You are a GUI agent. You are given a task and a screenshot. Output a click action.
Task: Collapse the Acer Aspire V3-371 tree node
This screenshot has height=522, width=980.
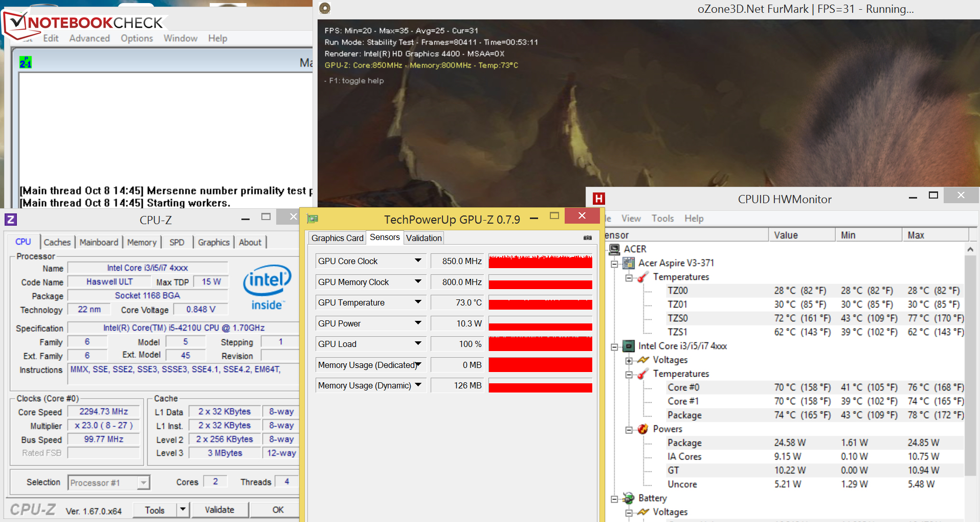pyautogui.click(x=614, y=264)
